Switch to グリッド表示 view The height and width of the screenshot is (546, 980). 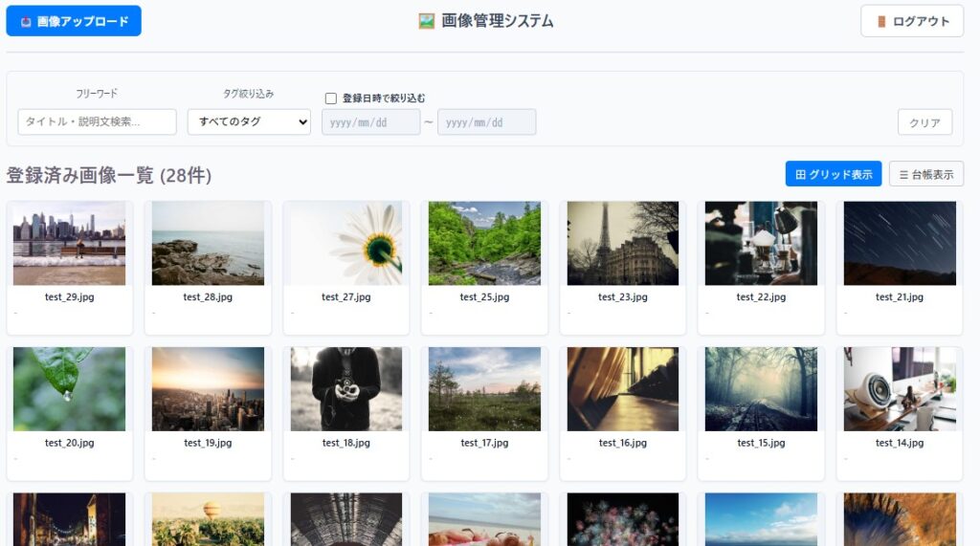834,174
